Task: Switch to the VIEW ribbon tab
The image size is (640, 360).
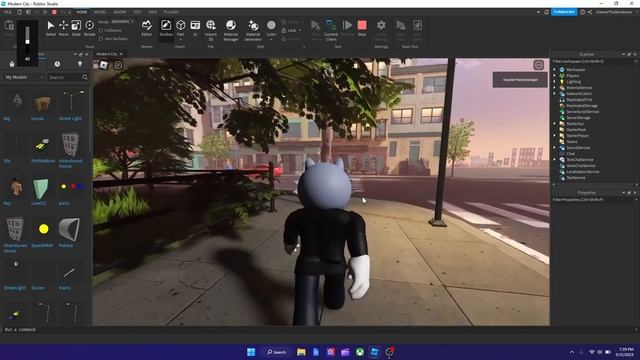Action: click(152, 12)
